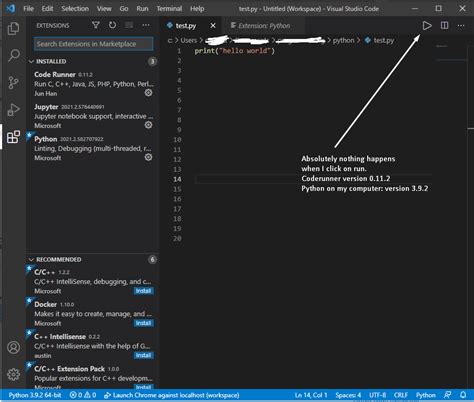The height and width of the screenshot is (402, 474).
Task: Click the editor minimap
Action: (x=452, y=53)
